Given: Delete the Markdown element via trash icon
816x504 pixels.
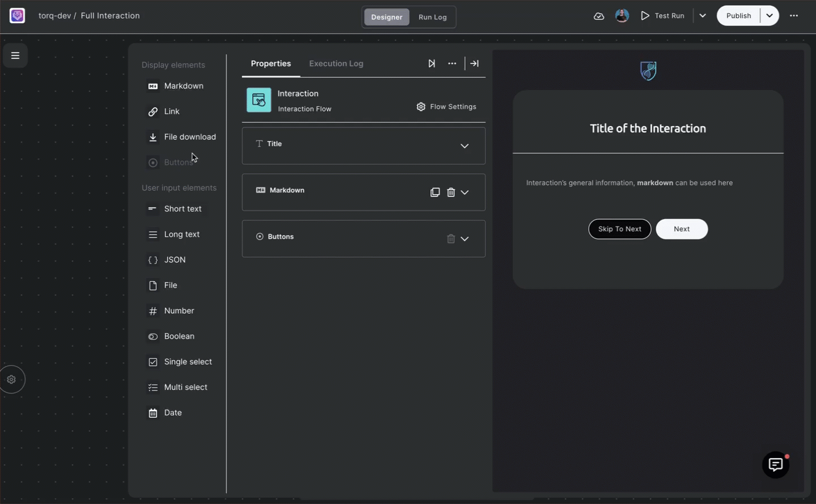Looking at the screenshot, I should point(451,193).
